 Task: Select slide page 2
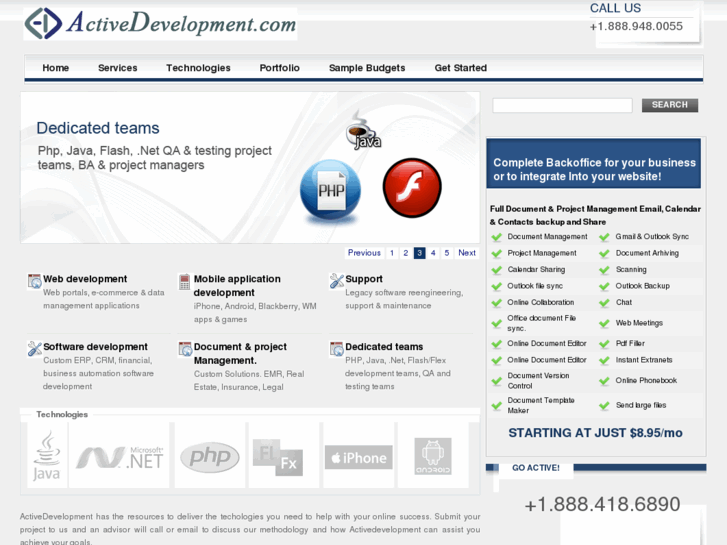pos(406,253)
